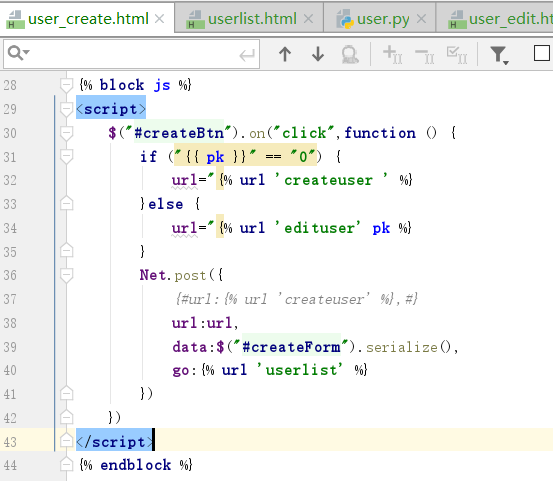Close the userlist.html tab

309,19
